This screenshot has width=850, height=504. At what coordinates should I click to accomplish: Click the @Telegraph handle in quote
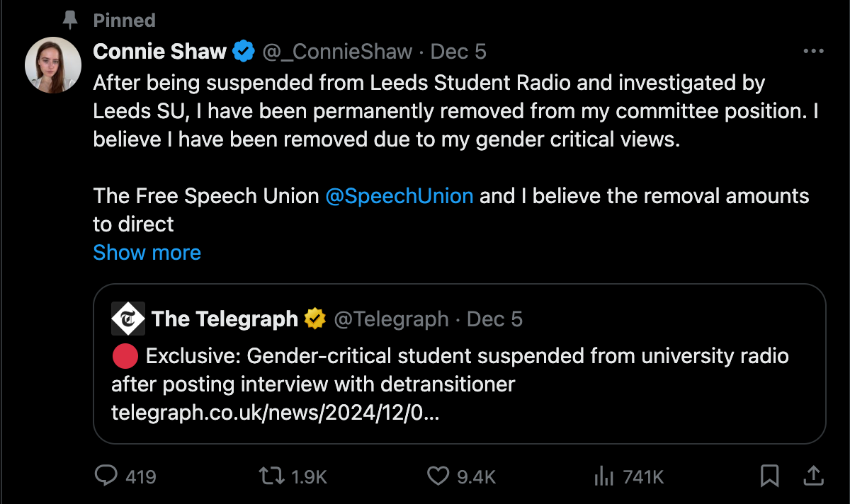tap(391, 319)
